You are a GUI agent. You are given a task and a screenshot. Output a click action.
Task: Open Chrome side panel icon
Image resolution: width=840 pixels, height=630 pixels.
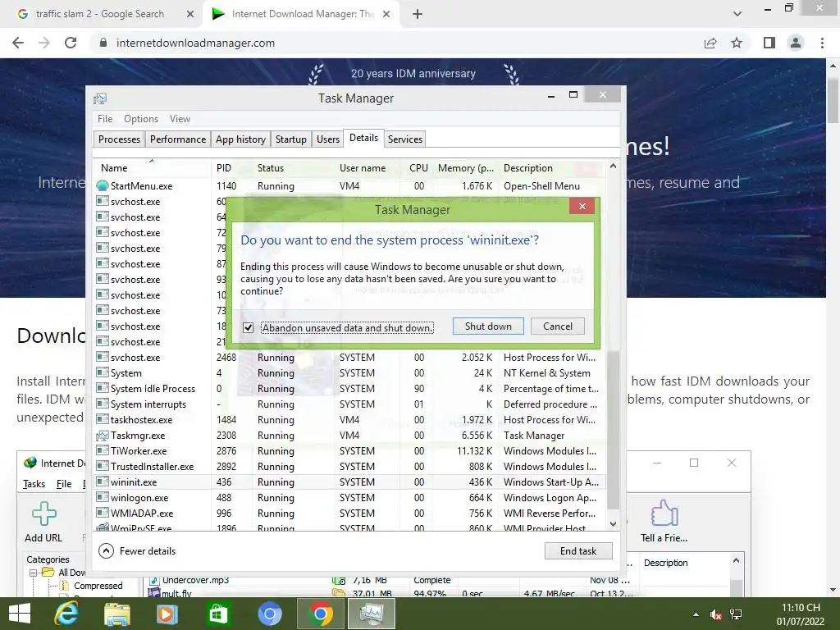pos(769,43)
